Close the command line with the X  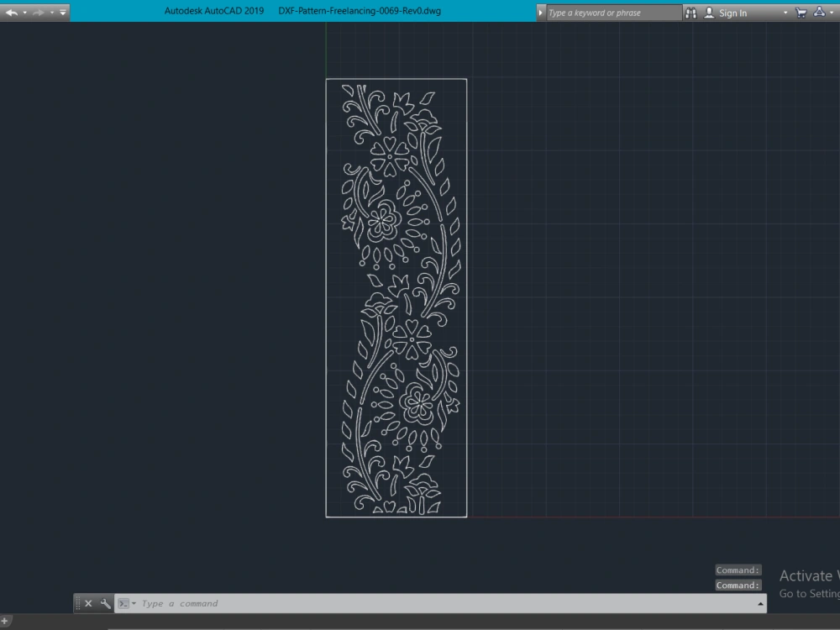pyautogui.click(x=88, y=603)
